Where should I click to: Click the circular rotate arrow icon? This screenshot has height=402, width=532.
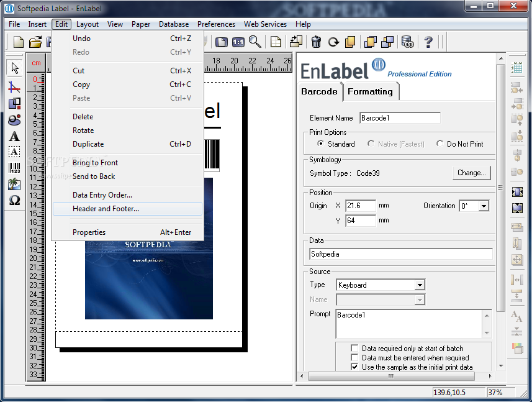tap(333, 42)
